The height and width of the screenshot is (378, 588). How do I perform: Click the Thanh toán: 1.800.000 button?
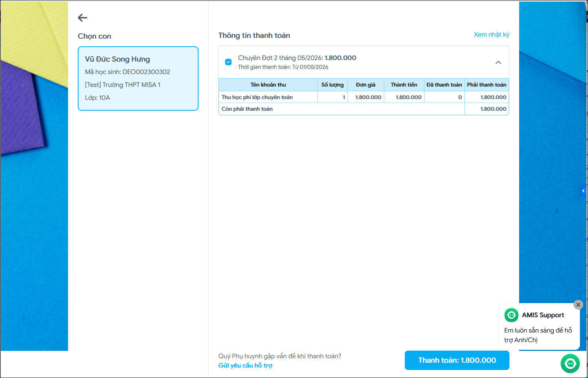click(x=457, y=360)
